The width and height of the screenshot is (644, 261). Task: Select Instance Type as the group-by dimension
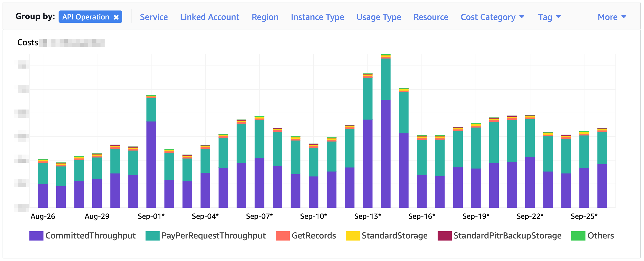tap(318, 17)
